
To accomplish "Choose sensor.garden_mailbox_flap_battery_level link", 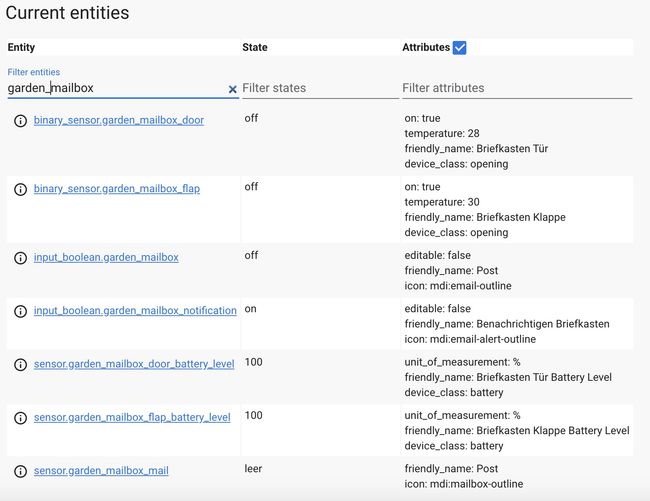I will (x=132, y=418).
